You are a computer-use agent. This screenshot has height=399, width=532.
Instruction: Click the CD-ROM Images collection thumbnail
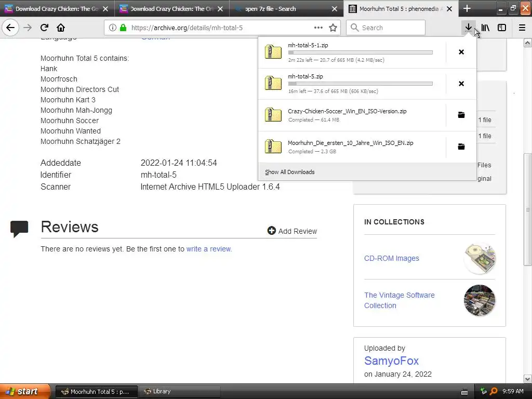tap(480, 259)
